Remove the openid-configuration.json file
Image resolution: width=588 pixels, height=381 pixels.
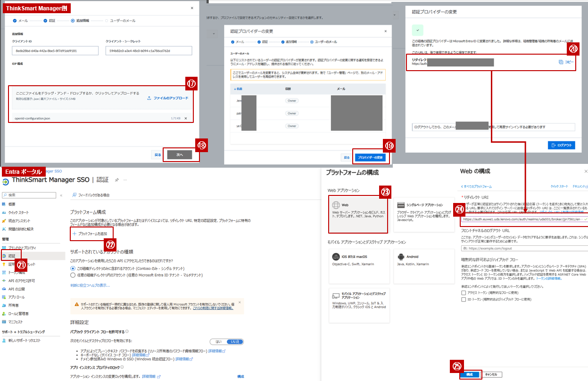(x=185, y=118)
